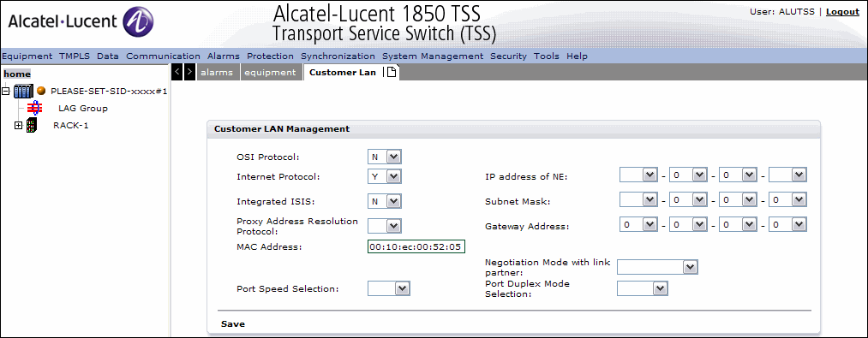Click the new page icon beside Customer Lan tab
868x338 pixels.
pos(392,73)
